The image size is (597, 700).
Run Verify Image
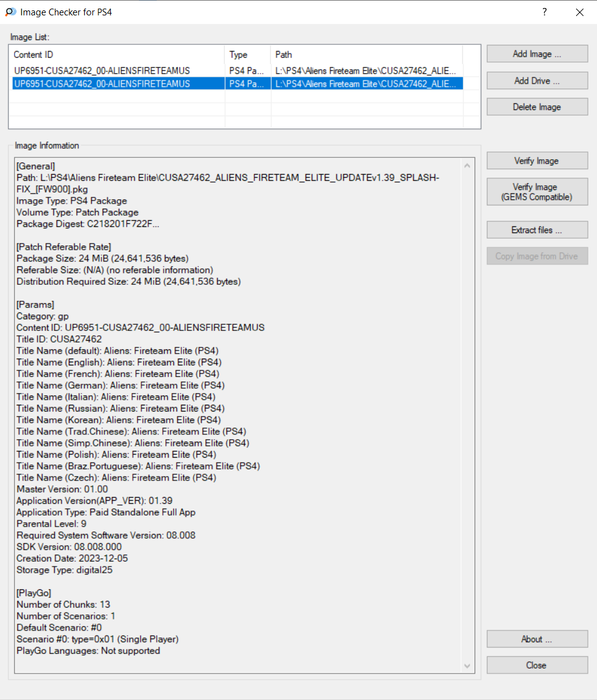537,161
